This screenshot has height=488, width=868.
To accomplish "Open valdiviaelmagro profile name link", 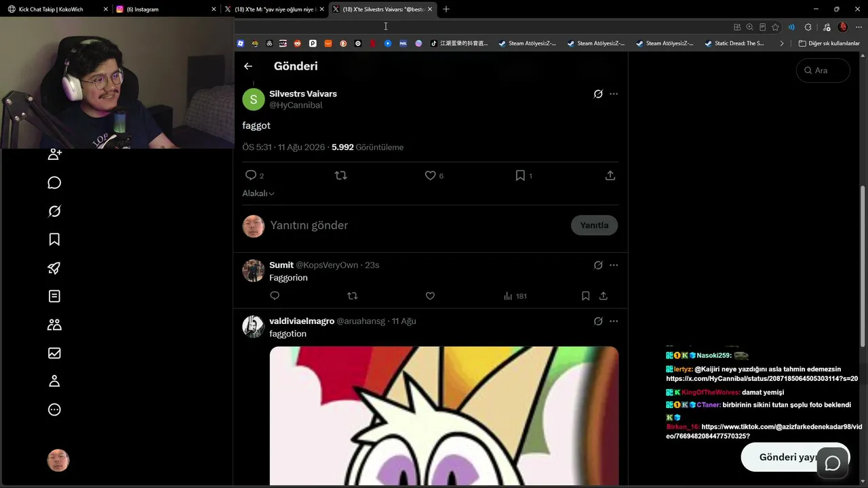I will point(302,321).
